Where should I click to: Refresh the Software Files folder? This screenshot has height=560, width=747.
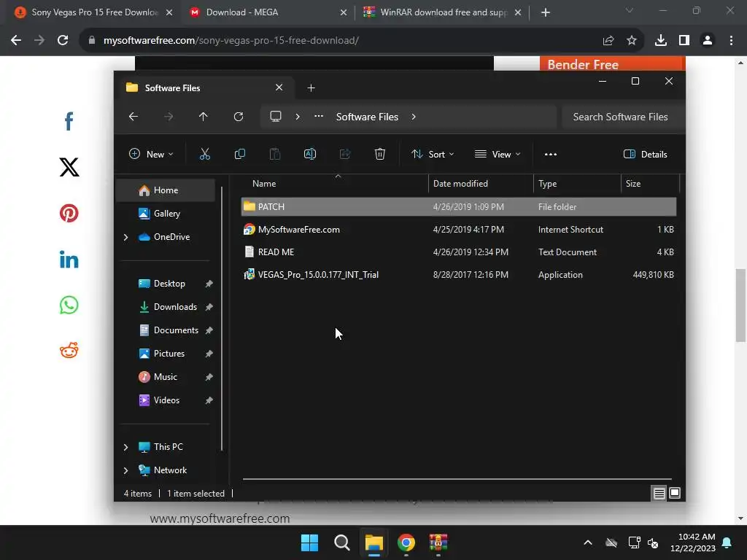pos(239,117)
